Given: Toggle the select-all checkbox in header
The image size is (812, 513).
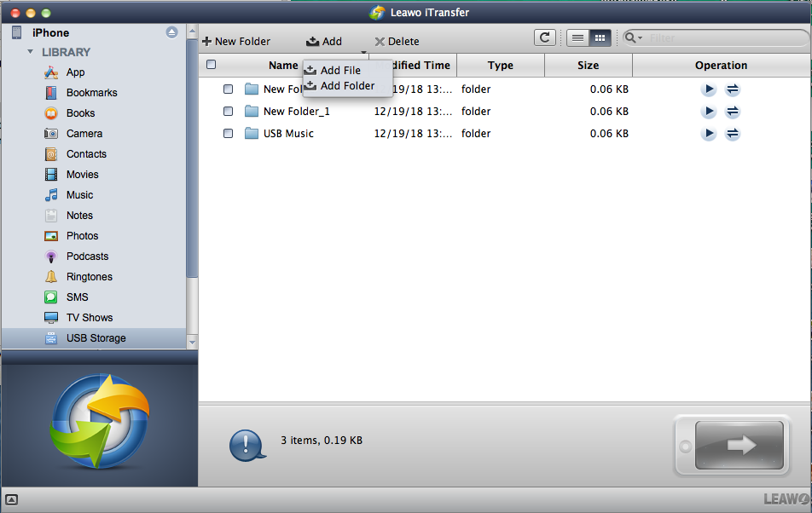Looking at the screenshot, I should [x=211, y=65].
